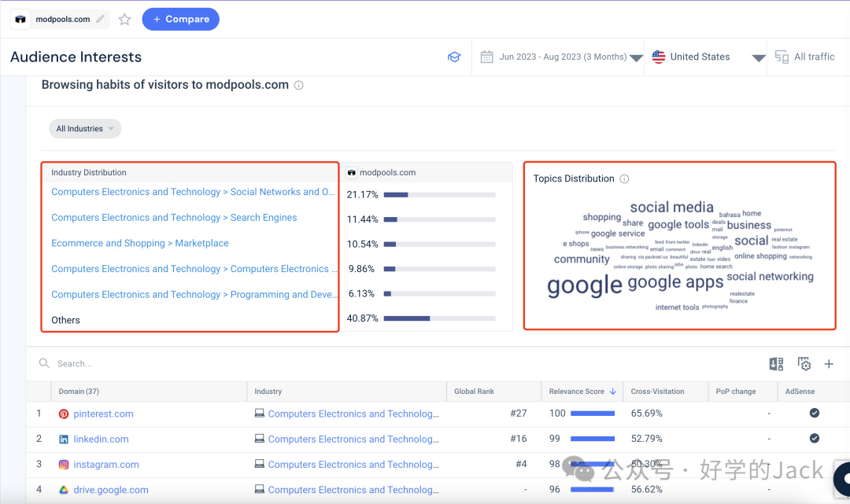
Task: Click 'social media' in the topic cloud
Action: coord(671,208)
